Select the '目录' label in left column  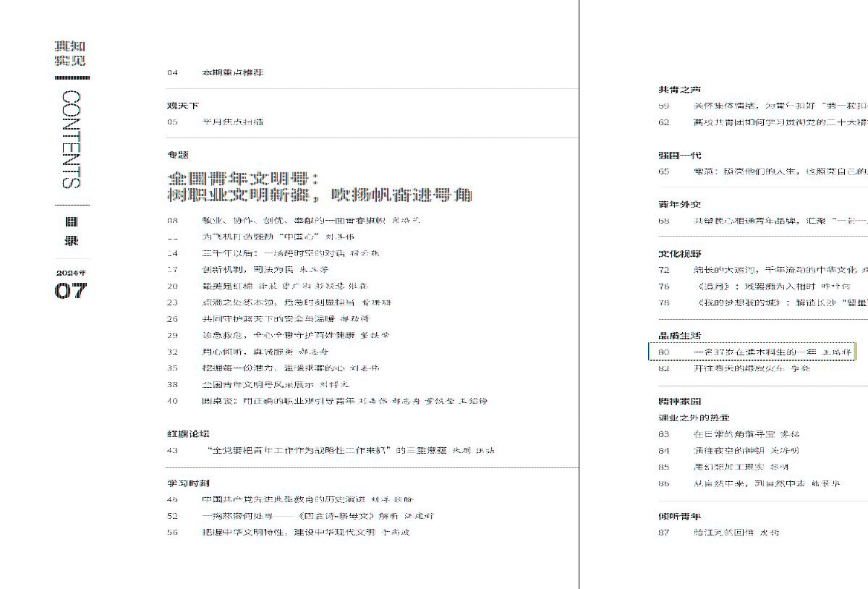(72, 231)
